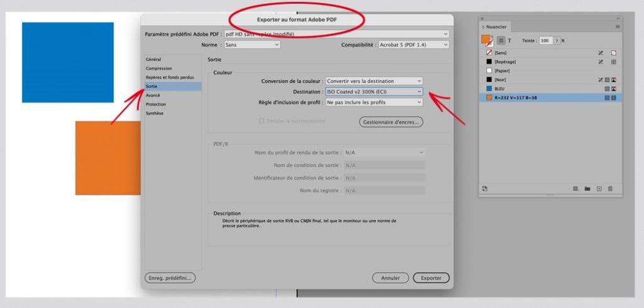Click Identificateur de condition de sortie field
The height and width of the screenshot is (308, 644).
tap(384, 178)
